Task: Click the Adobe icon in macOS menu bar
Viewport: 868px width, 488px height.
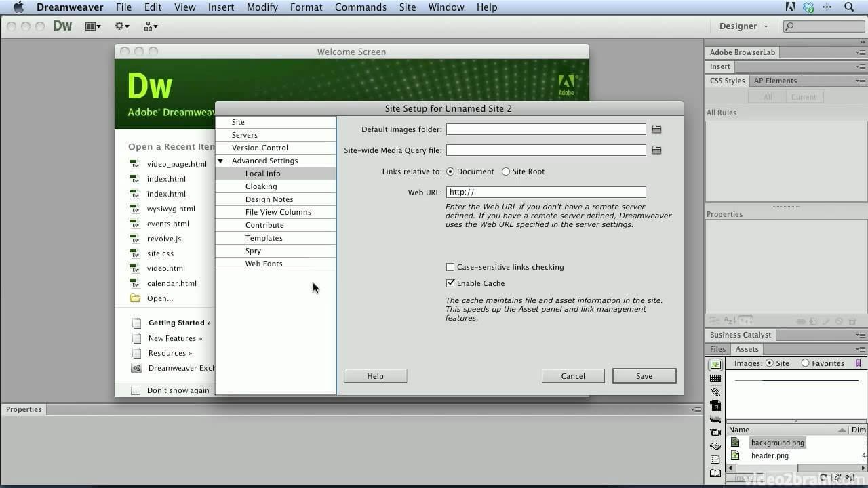Action: tap(791, 7)
